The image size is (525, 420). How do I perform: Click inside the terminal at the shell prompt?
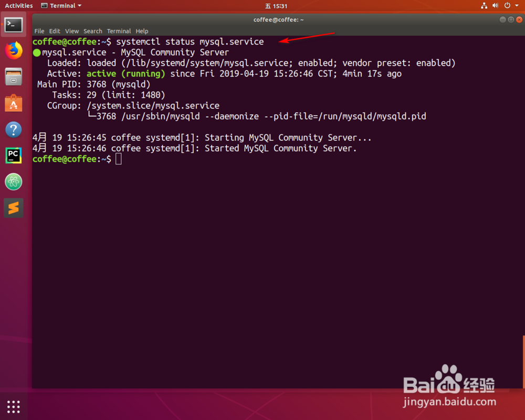pos(120,159)
